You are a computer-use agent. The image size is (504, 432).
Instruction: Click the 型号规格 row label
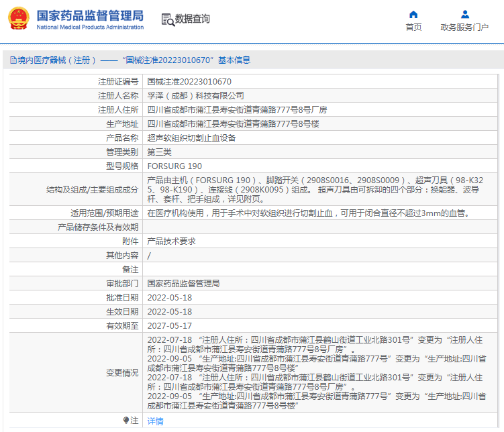122,166
